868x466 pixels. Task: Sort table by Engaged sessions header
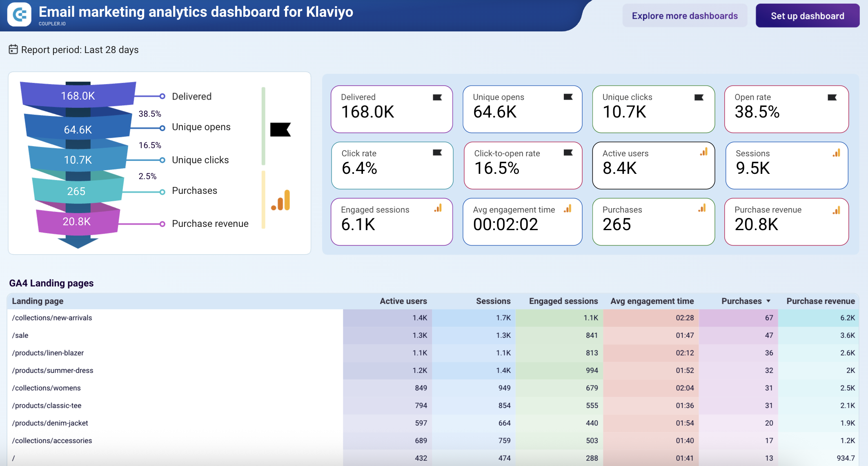[563, 301]
